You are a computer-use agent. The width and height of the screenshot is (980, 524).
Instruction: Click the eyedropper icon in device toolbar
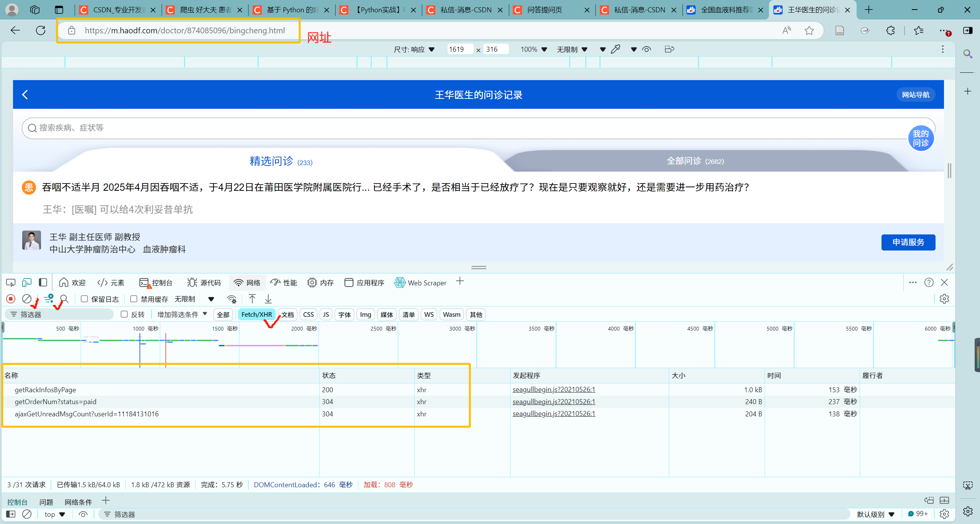point(616,49)
